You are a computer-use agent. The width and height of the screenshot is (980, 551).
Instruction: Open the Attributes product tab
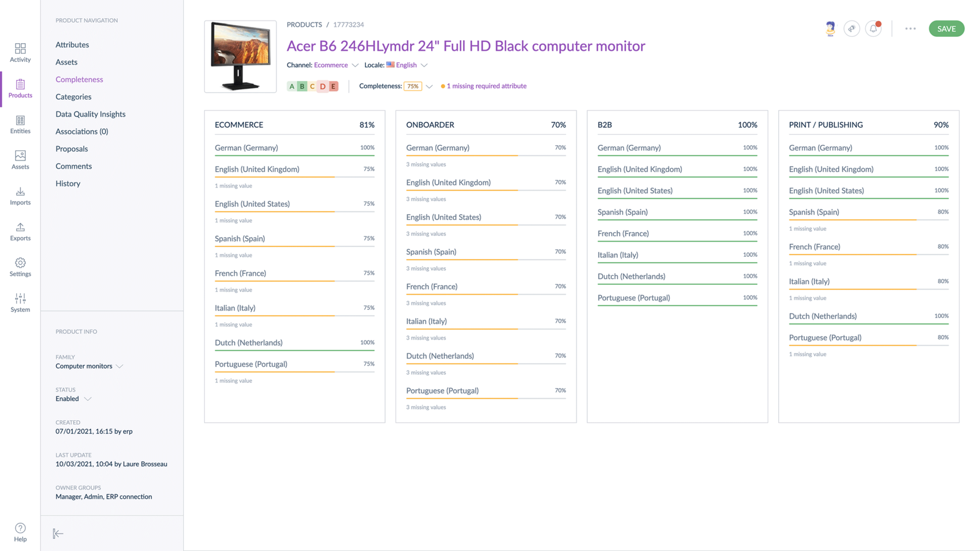(72, 44)
